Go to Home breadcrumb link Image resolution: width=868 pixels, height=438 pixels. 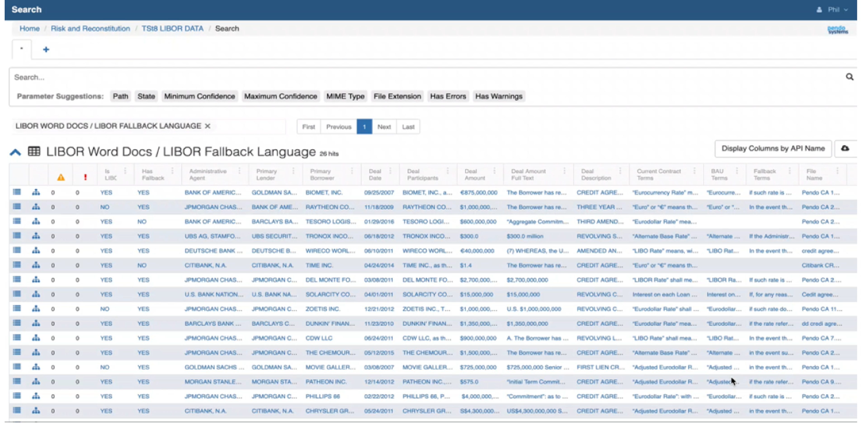[29, 29]
